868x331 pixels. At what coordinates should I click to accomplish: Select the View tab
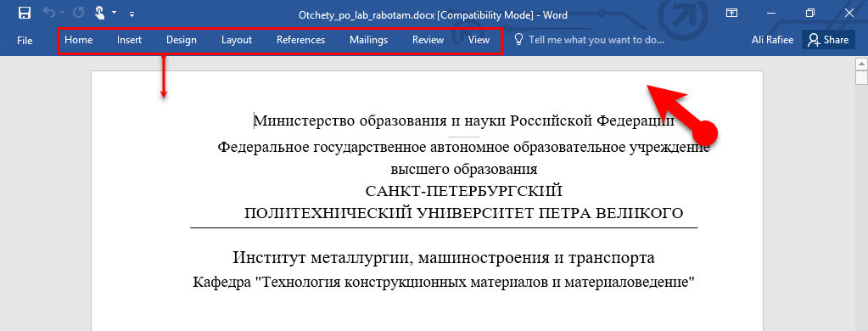click(479, 40)
